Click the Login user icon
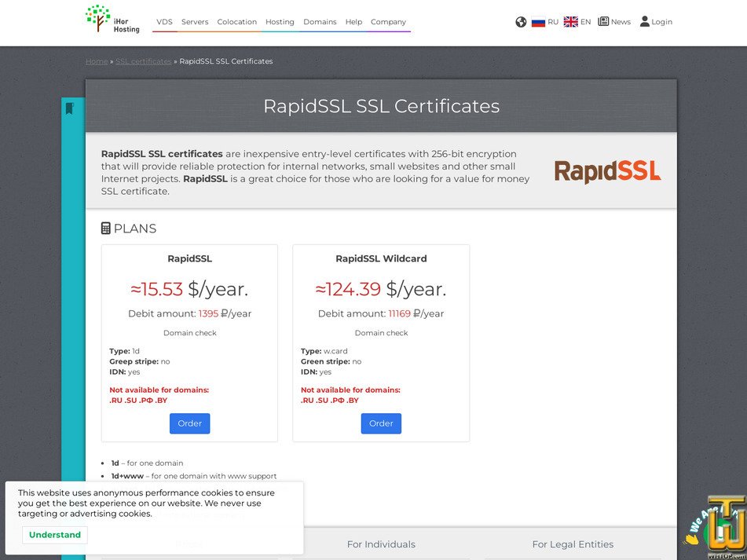747x560 pixels. 645,21
